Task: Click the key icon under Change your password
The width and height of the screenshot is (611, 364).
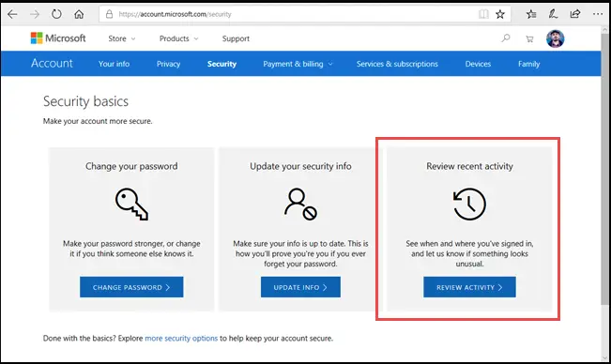Action: 131,204
